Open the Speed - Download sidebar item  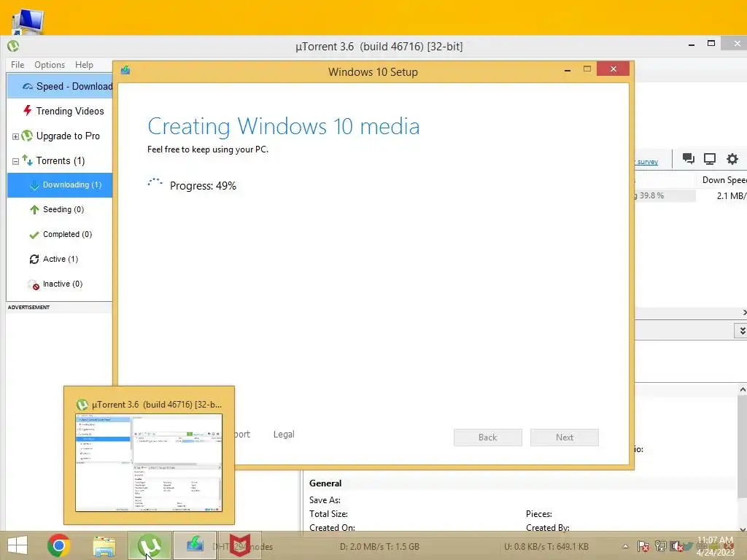coord(60,86)
